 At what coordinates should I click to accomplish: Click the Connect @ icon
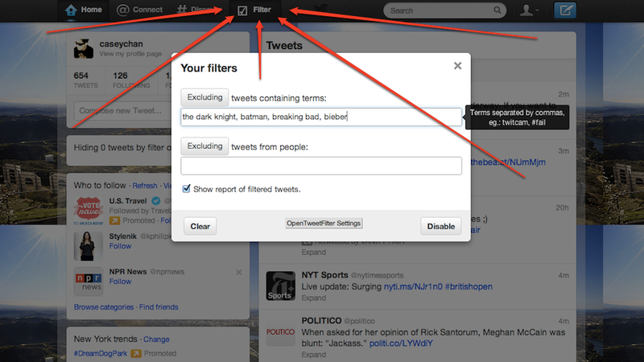(122, 10)
